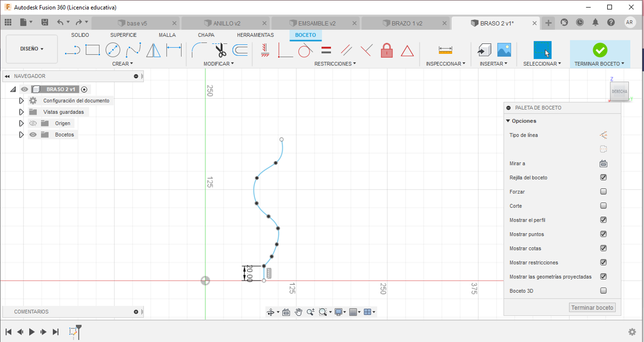Image resolution: width=644 pixels, height=342 pixels.
Task: Open the CREAR dropdown menu
Action: pyautogui.click(x=122, y=64)
